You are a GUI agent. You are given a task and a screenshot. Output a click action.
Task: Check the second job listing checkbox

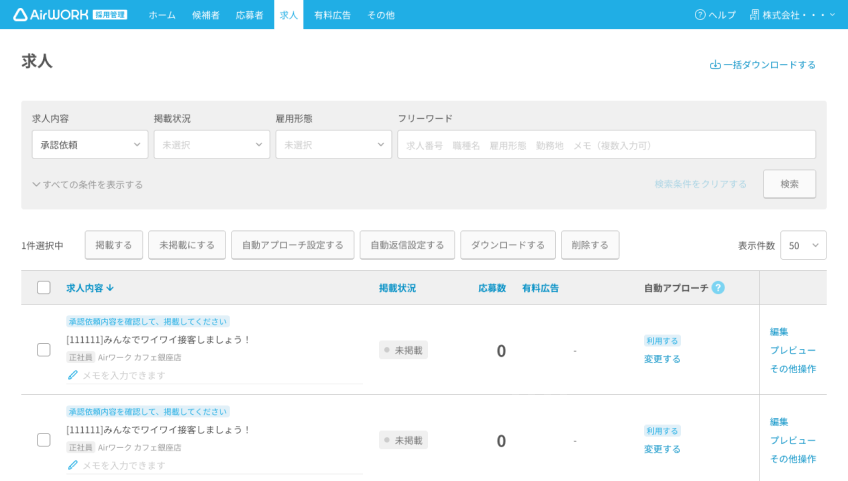pyautogui.click(x=44, y=440)
